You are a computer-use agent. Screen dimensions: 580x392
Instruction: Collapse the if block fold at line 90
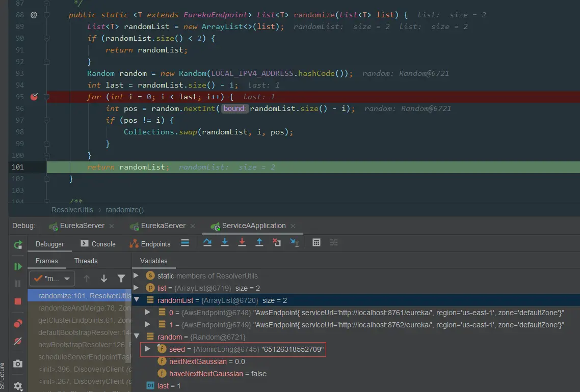click(x=46, y=38)
